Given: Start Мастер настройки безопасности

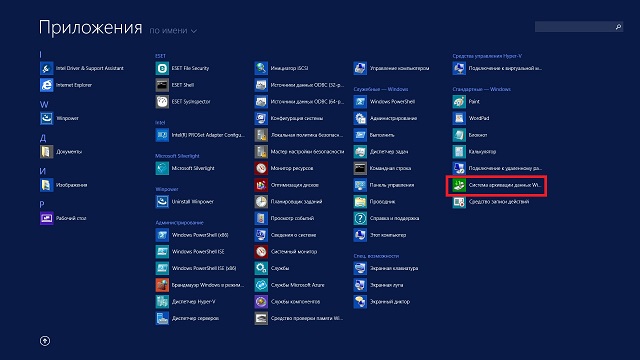Looking at the screenshot, I should 300,151.
